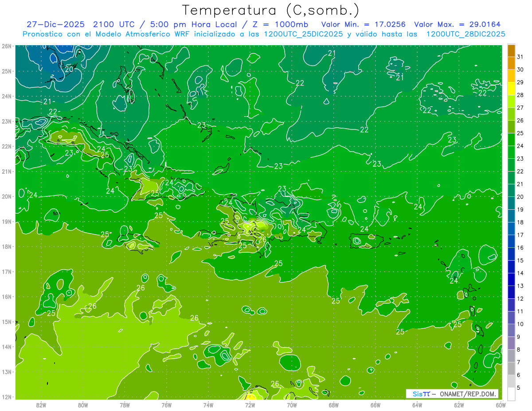Click the latitude axis label '24N'
The width and height of the screenshot is (532, 411).
pos(6,96)
